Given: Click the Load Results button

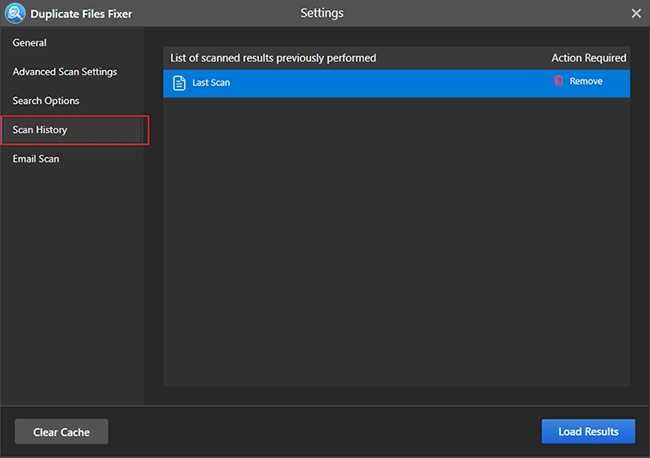Looking at the screenshot, I should pos(588,431).
